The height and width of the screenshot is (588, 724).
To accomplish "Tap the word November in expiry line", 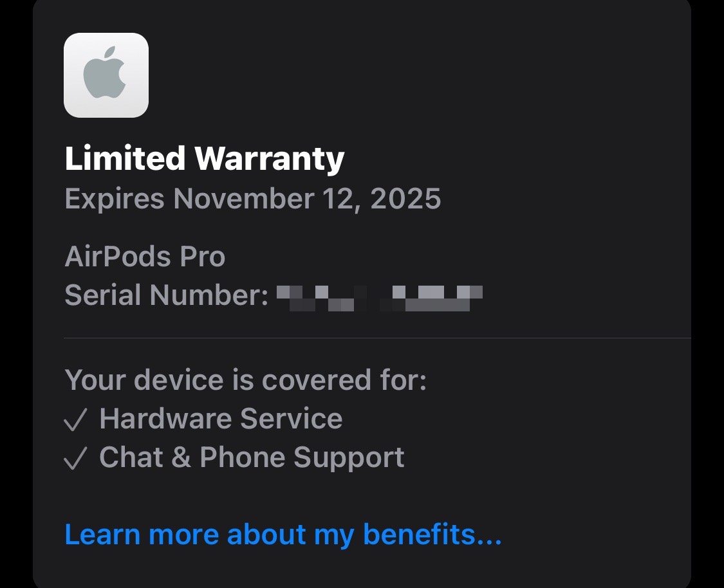I will [x=244, y=199].
